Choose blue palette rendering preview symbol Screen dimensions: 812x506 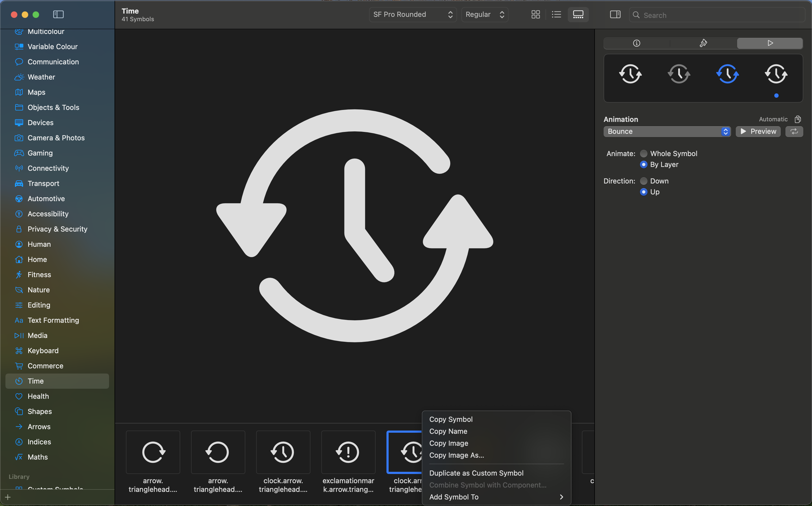(727, 74)
